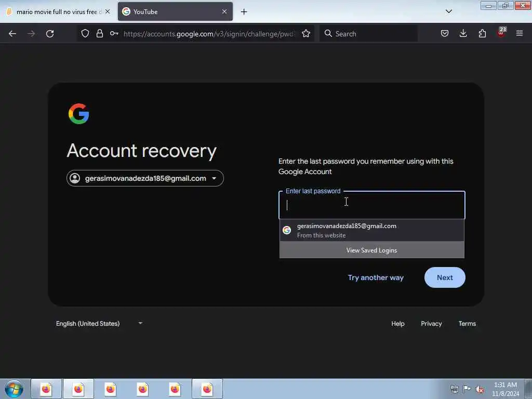Viewport: 532px width, 399px height.
Task: Close the YouTube tab
Action: 224,11
